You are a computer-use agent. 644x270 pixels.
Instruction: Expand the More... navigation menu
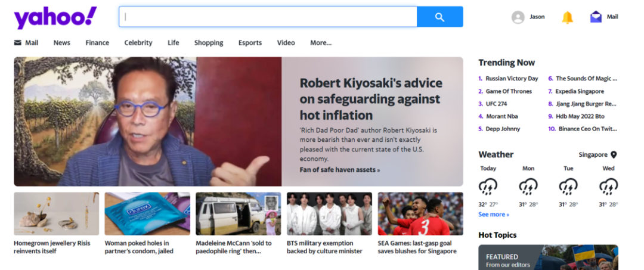pyautogui.click(x=321, y=43)
